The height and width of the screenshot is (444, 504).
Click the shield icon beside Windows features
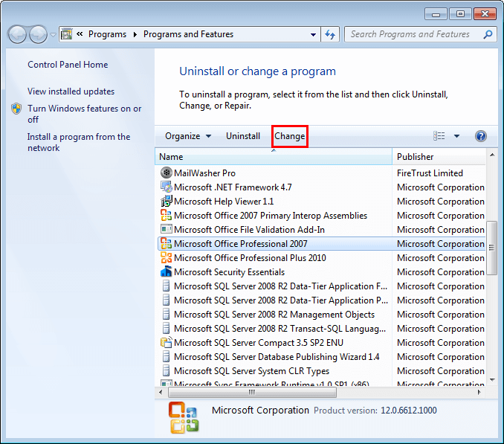(16, 109)
